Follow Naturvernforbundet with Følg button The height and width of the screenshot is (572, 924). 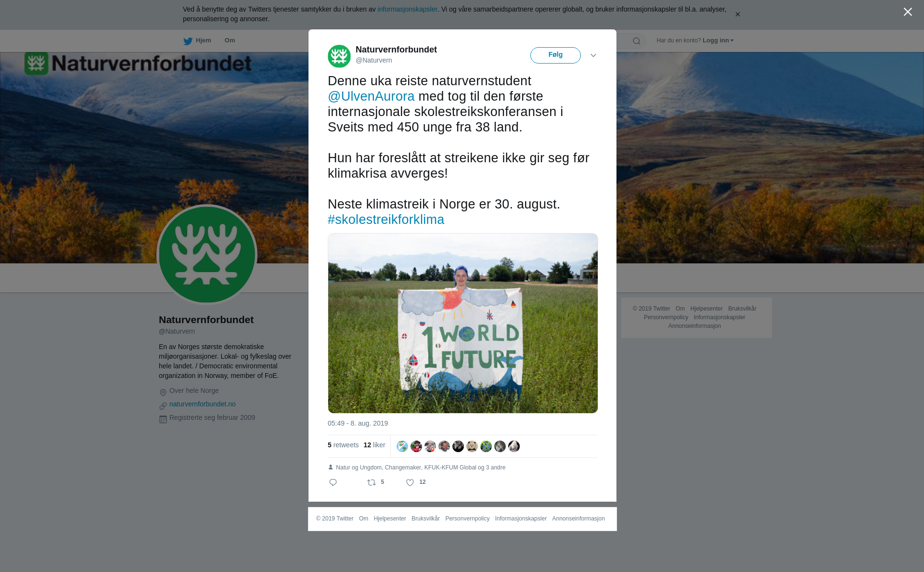pyautogui.click(x=555, y=55)
